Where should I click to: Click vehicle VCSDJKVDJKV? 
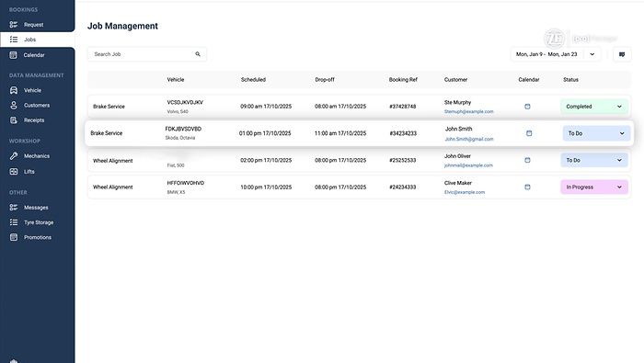click(185, 103)
